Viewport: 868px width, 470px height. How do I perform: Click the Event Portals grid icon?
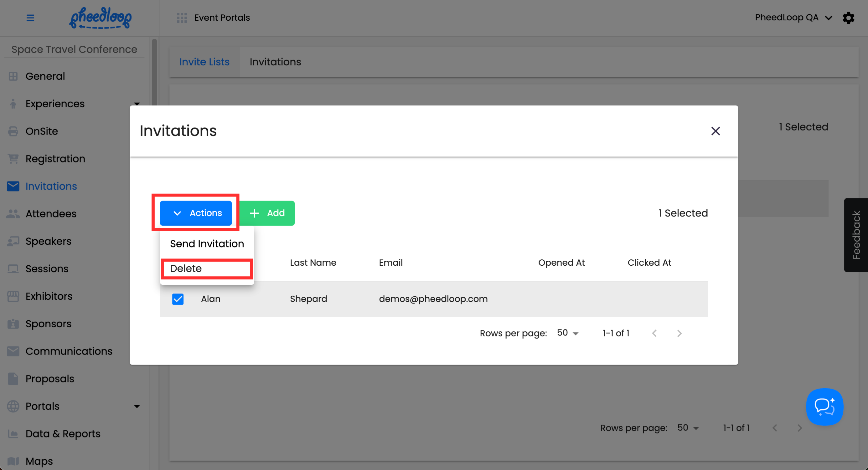click(x=182, y=18)
